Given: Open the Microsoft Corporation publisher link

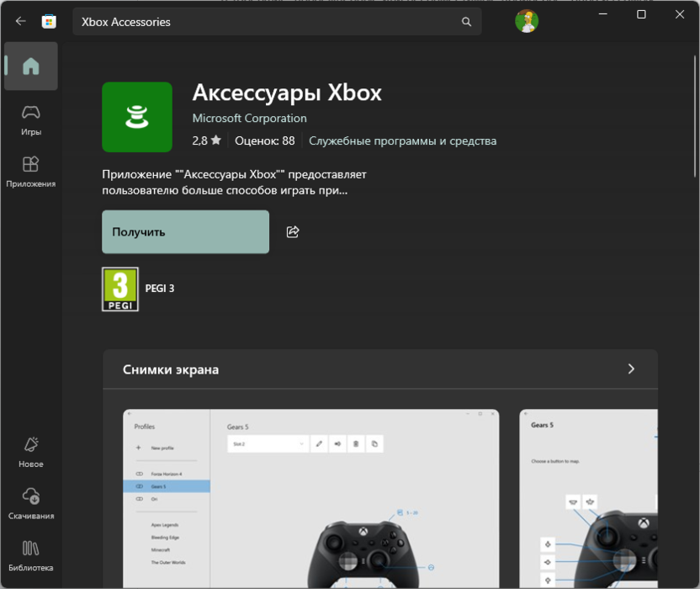Looking at the screenshot, I should coord(249,119).
